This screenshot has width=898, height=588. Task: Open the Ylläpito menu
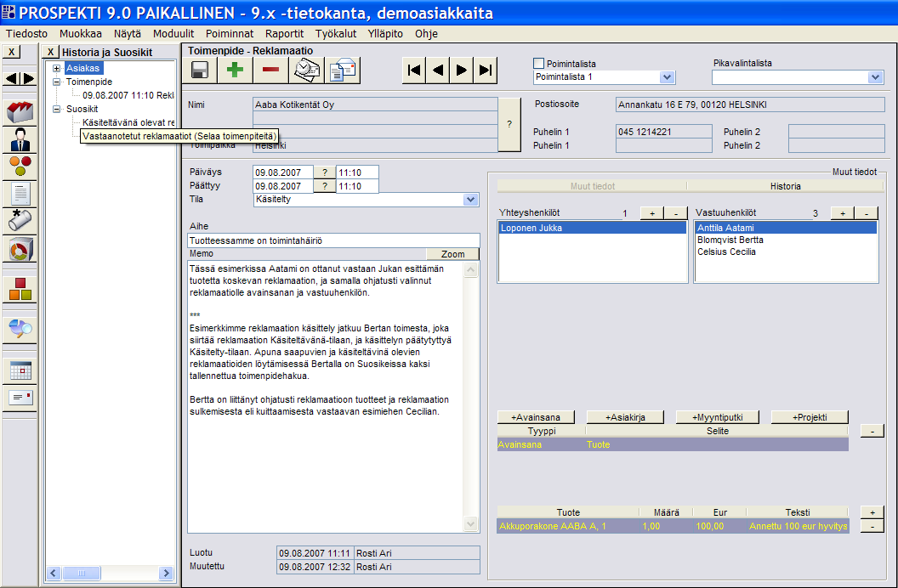[385, 34]
